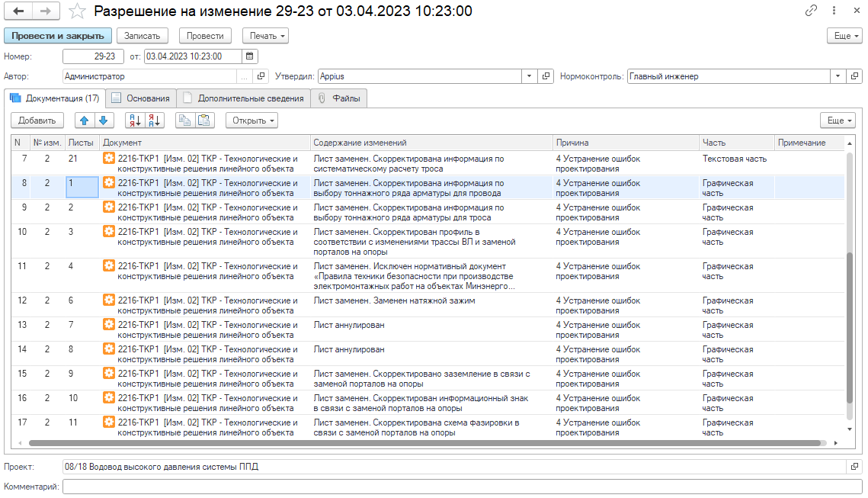Switch to the Файлы tab
This screenshot has width=868, height=498.
pos(339,98)
